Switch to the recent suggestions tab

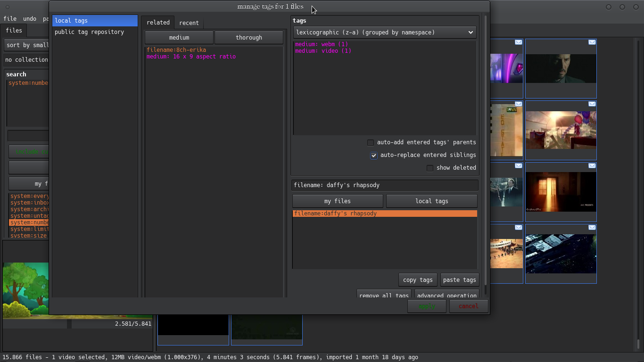tap(189, 23)
